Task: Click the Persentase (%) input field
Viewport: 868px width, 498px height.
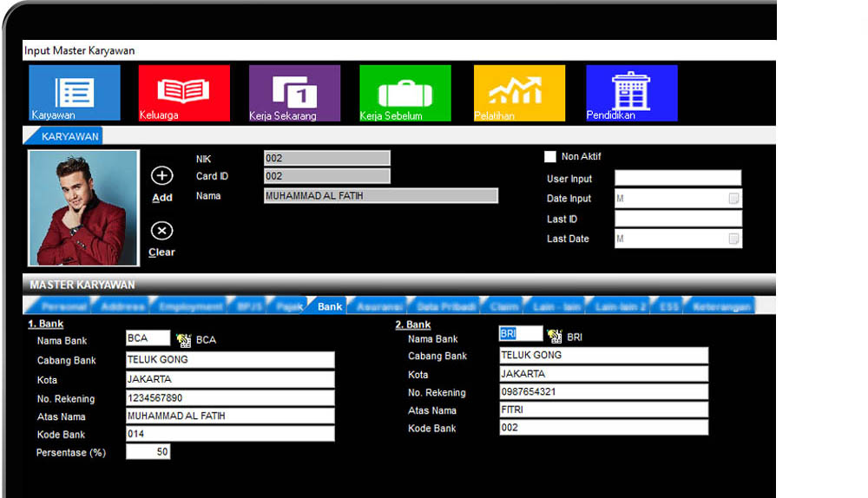Action: tap(148, 452)
